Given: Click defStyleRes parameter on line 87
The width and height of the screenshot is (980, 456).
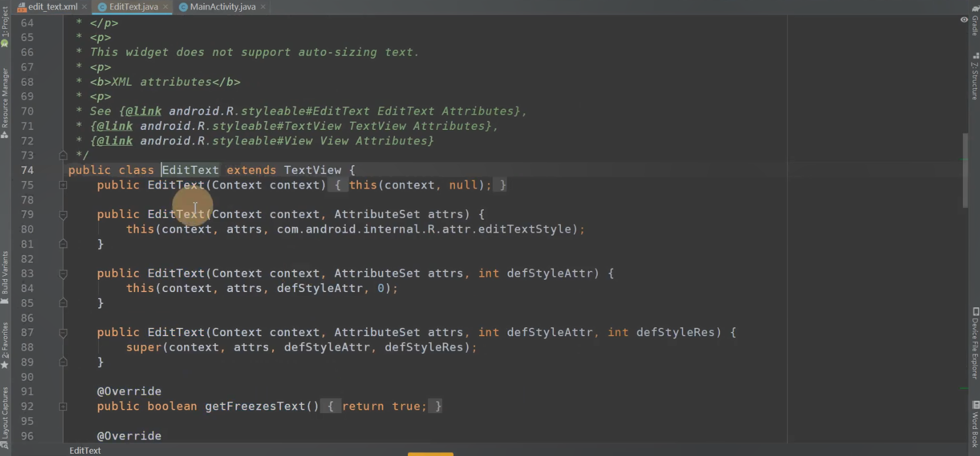Looking at the screenshot, I should (675, 333).
